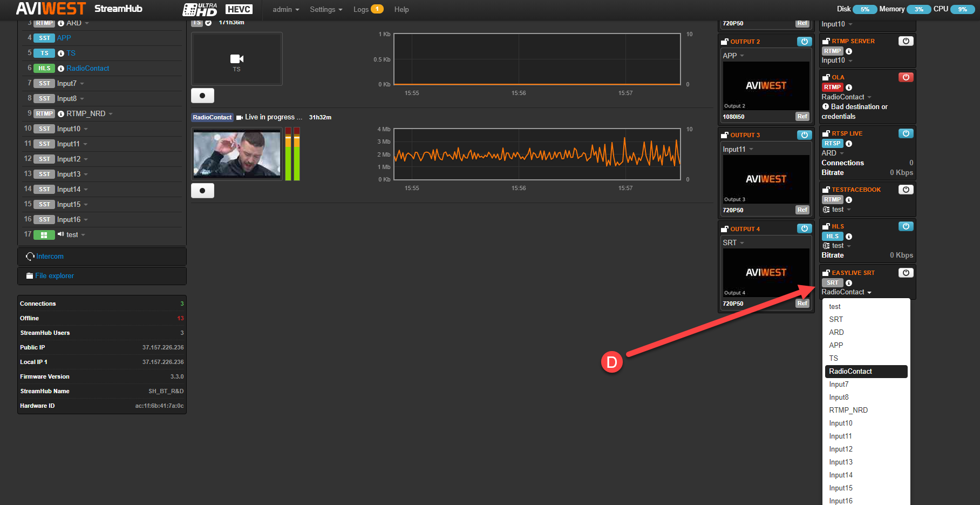Image resolution: width=980 pixels, height=505 pixels.
Task: Toggle power for OUTPUT 3
Action: (x=804, y=135)
